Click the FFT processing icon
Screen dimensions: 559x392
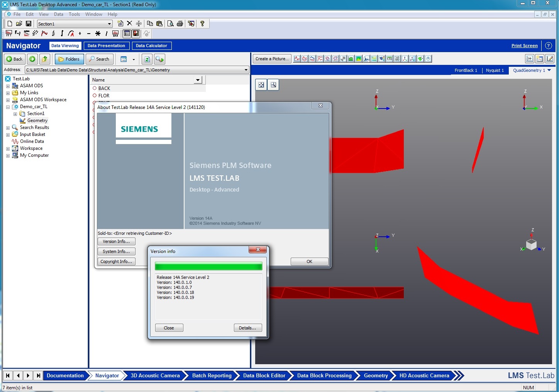(9, 34)
